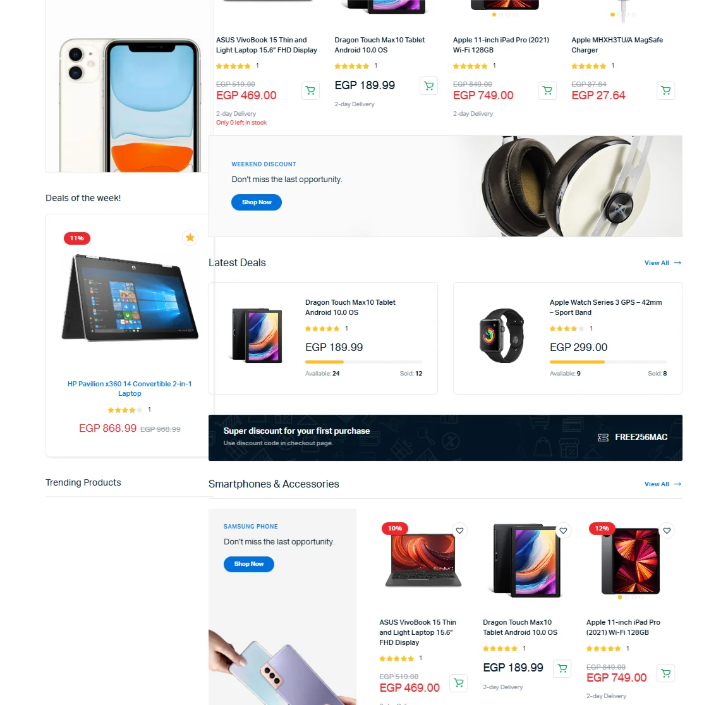Add Apple iPad Pro to cart in top row
The height and width of the screenshot is (705, 728).
[x=547, y=90]
